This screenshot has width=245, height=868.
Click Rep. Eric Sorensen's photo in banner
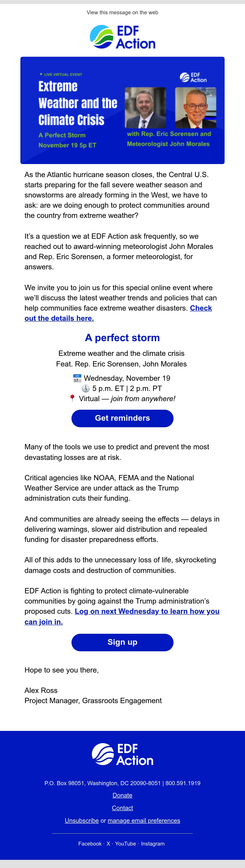(145, 108)
